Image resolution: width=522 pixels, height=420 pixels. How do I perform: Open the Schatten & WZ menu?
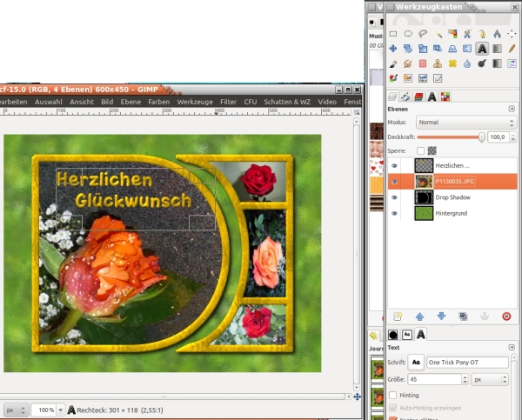(x=287, y=102)
